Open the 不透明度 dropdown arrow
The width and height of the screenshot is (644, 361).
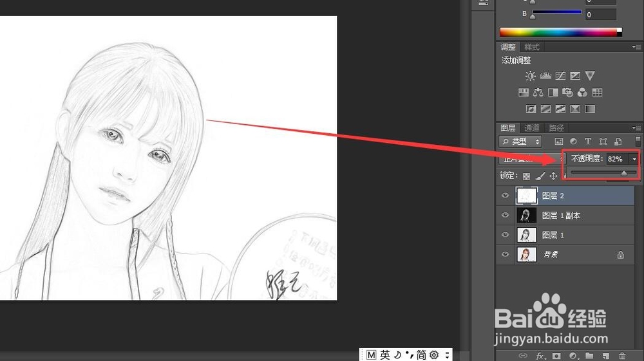pos(634,159)
